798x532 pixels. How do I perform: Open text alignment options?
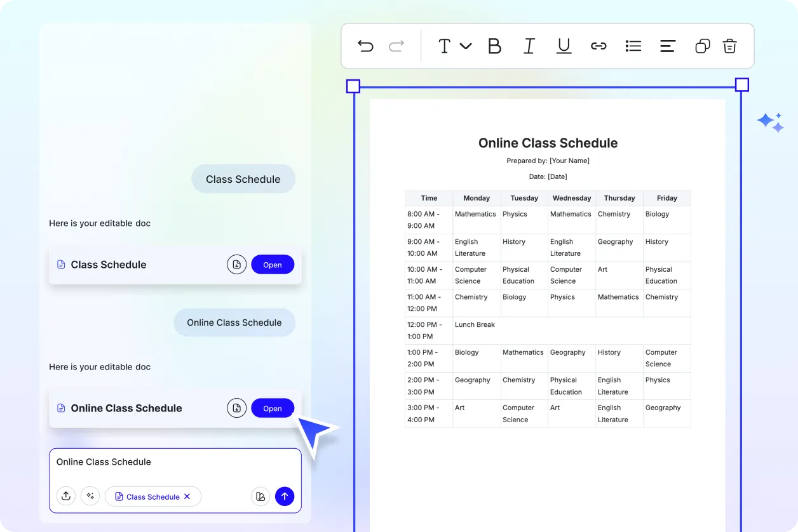pyautogui.click(x=667, y=46)
